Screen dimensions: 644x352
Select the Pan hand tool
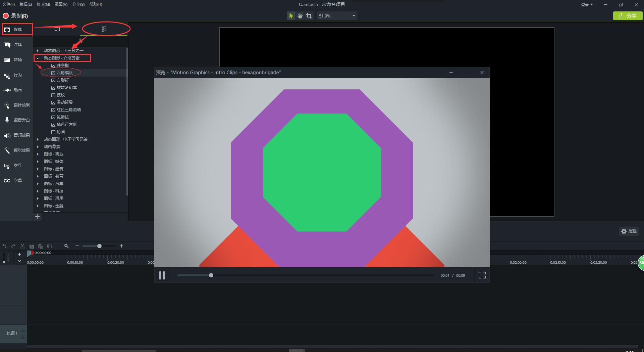[x=300, y=16]
